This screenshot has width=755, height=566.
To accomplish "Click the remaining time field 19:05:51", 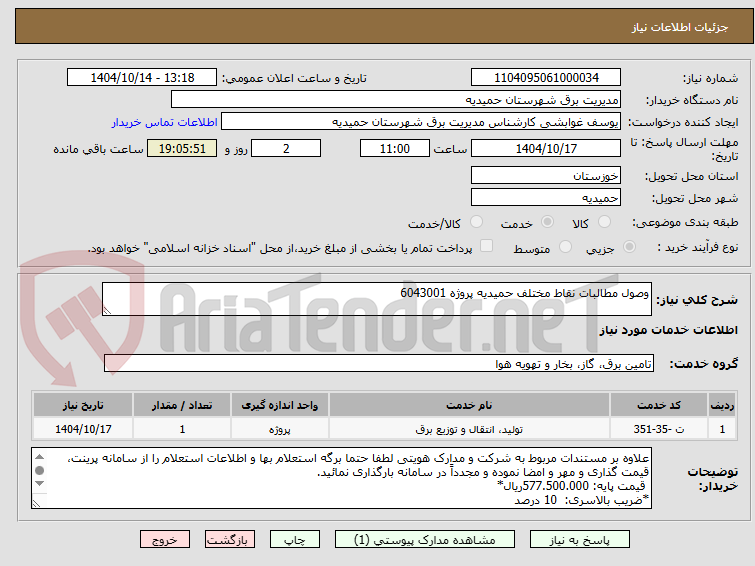I will 182,148.
